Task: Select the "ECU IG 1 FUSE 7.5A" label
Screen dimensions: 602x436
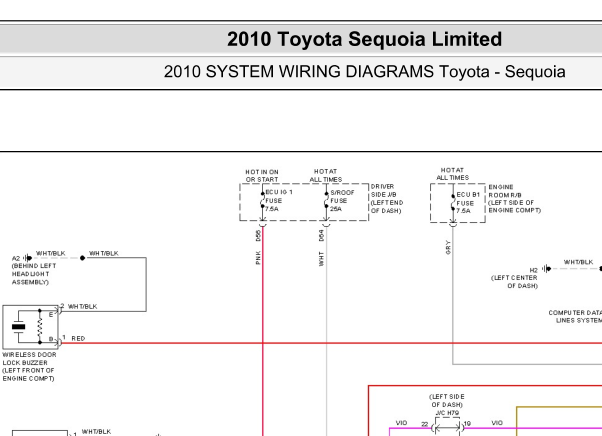Action: point(279,200)
